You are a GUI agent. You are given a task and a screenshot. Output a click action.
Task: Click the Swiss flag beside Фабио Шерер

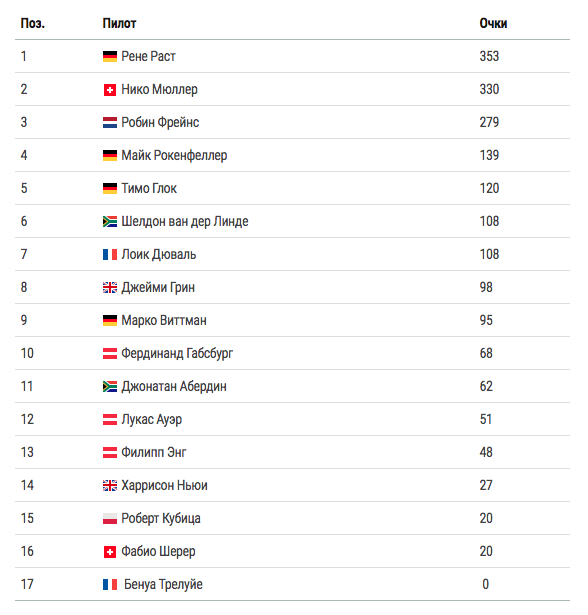tap(110, 552)
